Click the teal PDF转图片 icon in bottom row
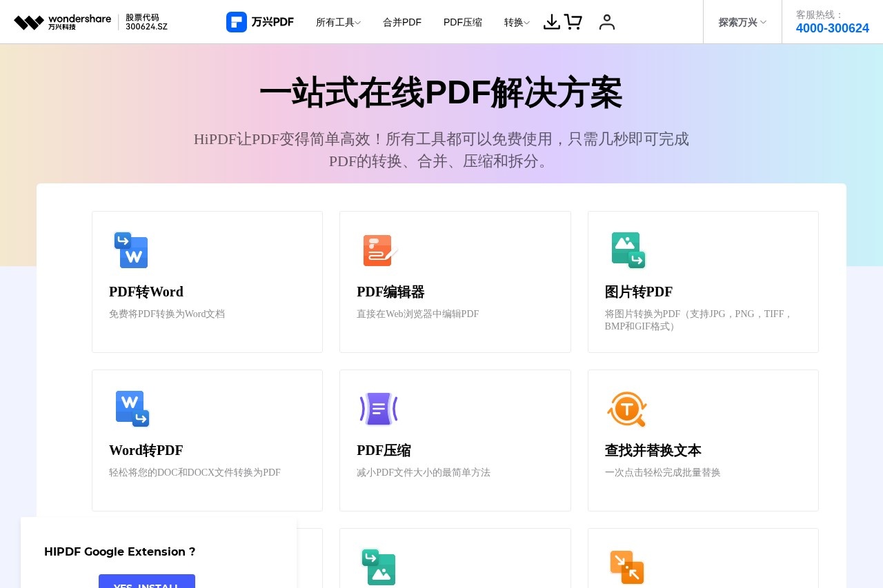Screen dimensions: 883x588 click(x=379, y=567)
